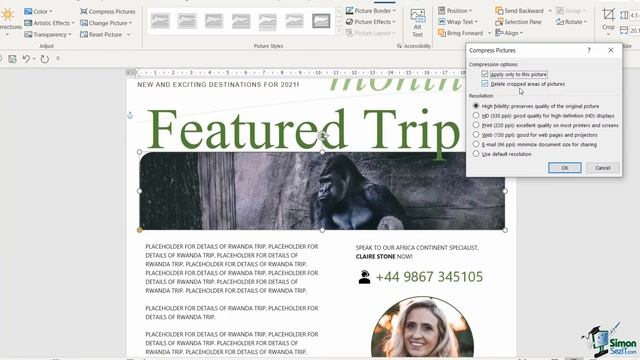Screen dimensions: 640x360
Task: Select Print (220 ppi) resolution option
Action: tap(476, 125)
